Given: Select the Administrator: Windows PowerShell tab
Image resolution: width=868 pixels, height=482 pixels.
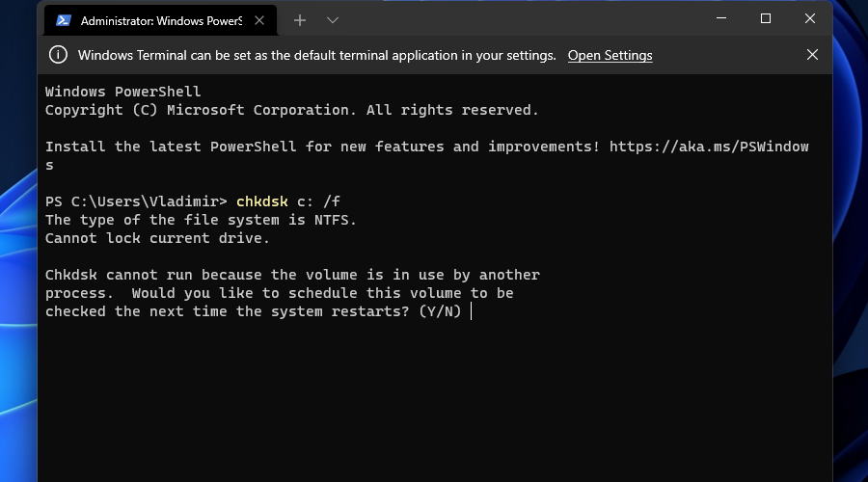Looking at the screenshot, I should click(160, 21).
